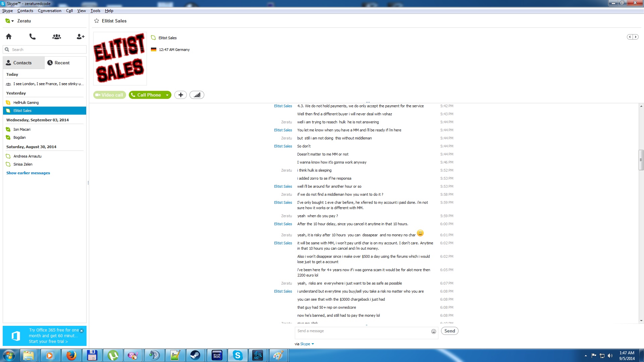644x362 pixels.
Task: Open Sinisa Zelen conversation
Action: 45,164
